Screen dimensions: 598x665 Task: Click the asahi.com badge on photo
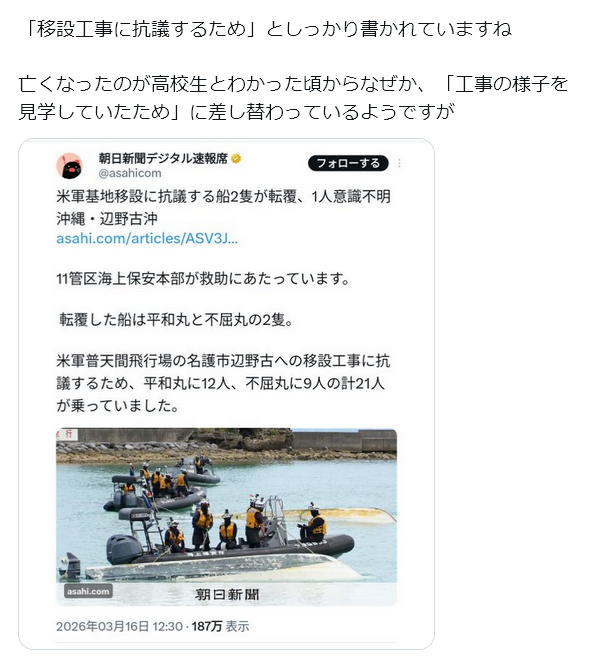[x=88, y=591]
